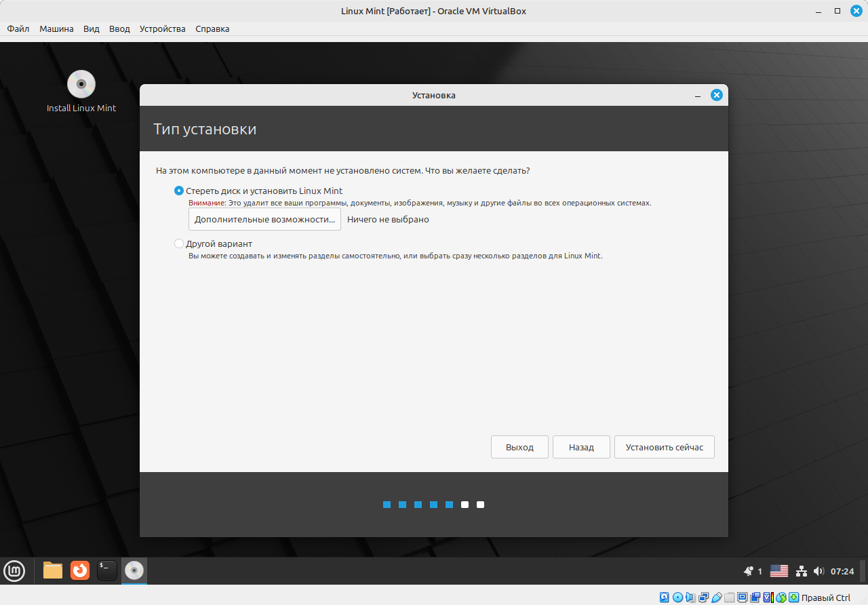Click the US flag keyboard layout indicator
The height and width of the screenshot is (605, 868).
(779, 571)
